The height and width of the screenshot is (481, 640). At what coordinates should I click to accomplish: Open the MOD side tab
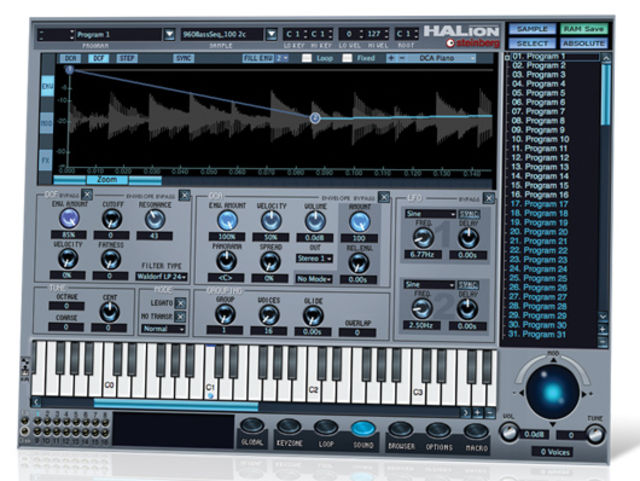tap(47, 123)
